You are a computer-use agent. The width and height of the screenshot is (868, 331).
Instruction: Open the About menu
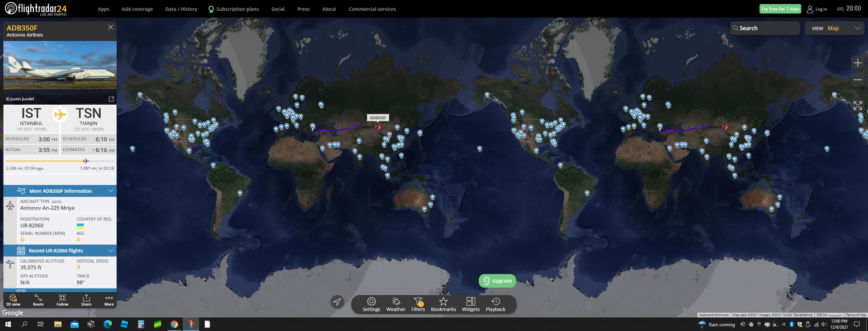[x=329, y=9]
